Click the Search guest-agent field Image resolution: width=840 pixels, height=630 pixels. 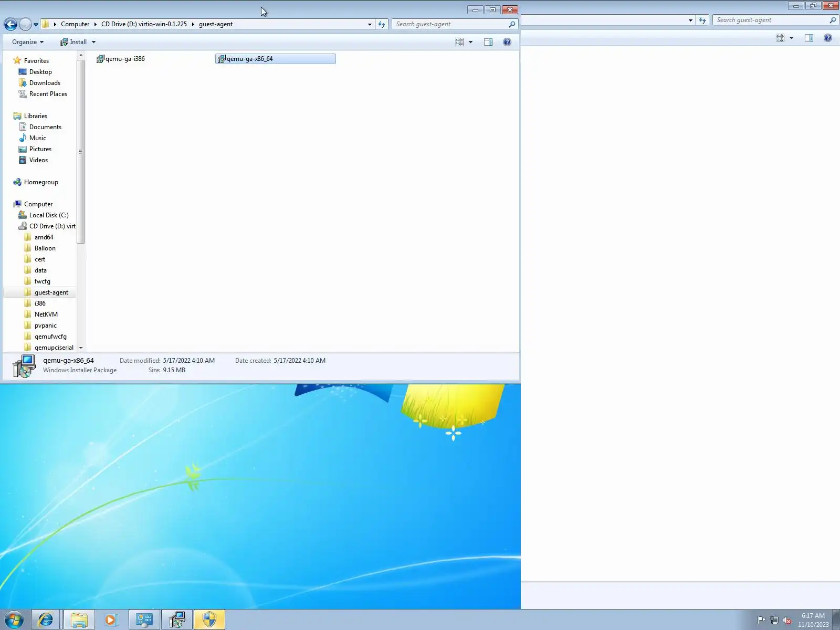click(455, 24)
